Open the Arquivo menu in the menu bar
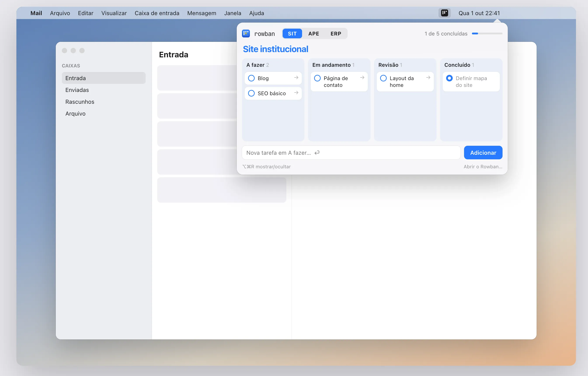Viewport: 588px width, 376px height. click(60, 13)
